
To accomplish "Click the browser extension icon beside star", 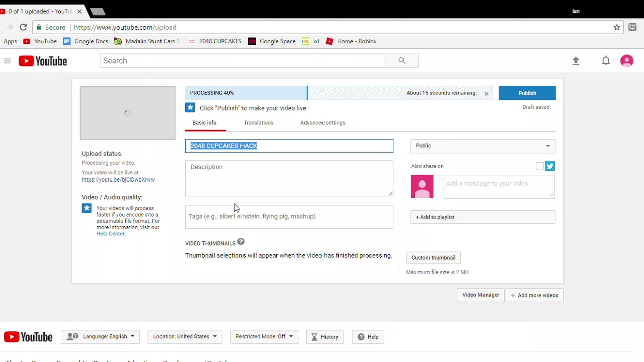I will [x=633, y=27].
